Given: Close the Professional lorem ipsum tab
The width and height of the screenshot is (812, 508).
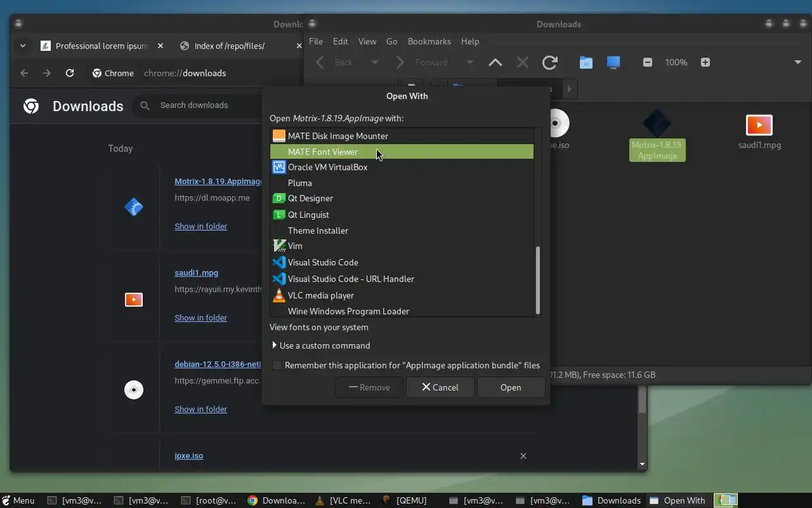Looking at the screenshot, I should [160, 46].
